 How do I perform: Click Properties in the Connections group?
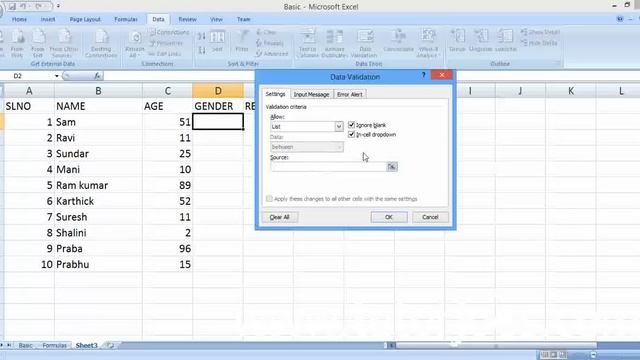point(167,43)
